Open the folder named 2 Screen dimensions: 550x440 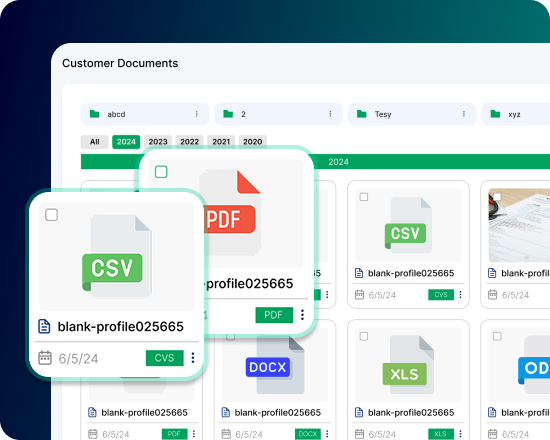pos(279,114)
